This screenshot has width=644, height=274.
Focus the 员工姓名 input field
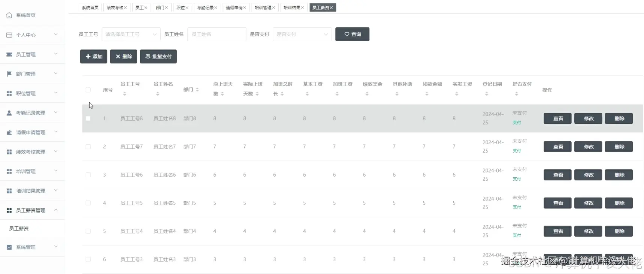pos(217,34)
